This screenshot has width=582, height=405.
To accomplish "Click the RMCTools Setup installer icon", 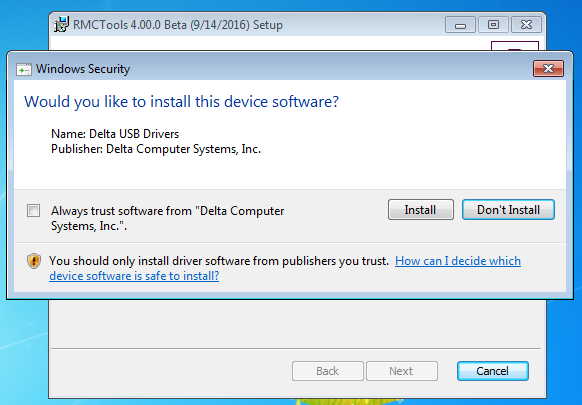I will [x=61, y=25].
